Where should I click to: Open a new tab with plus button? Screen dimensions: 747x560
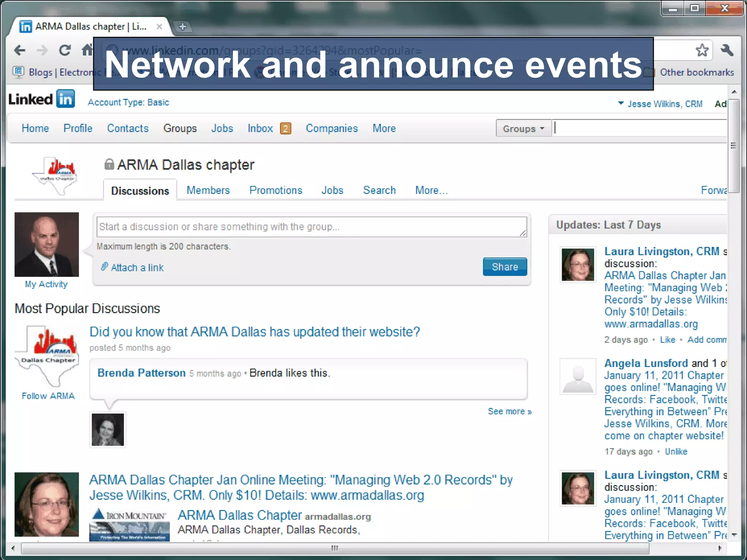[x=183, y=27]
